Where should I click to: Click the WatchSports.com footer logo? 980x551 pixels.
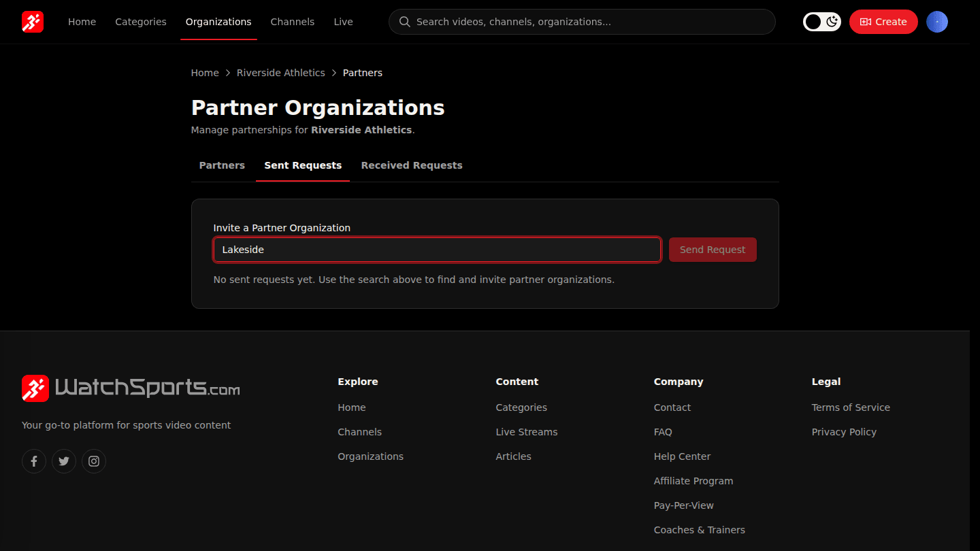(131, 388)
